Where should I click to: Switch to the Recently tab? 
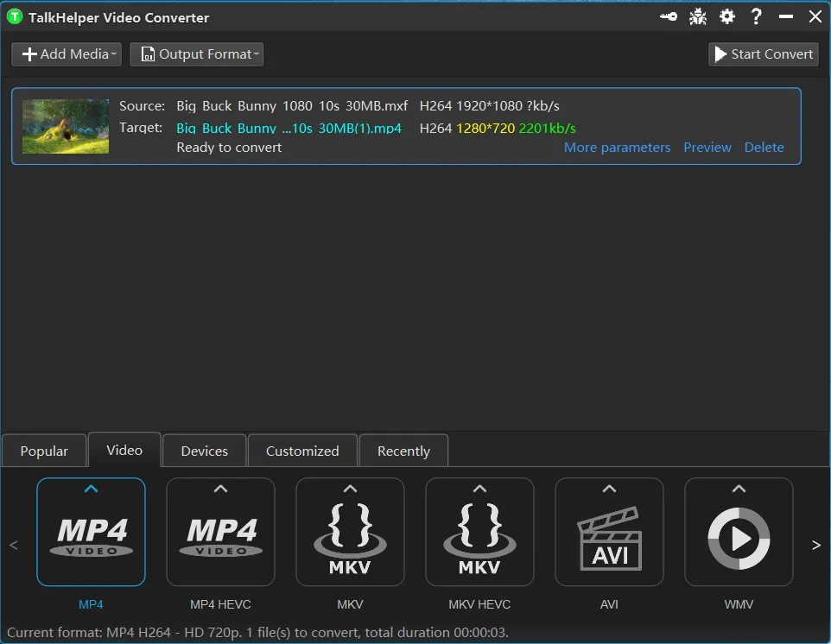404,451
